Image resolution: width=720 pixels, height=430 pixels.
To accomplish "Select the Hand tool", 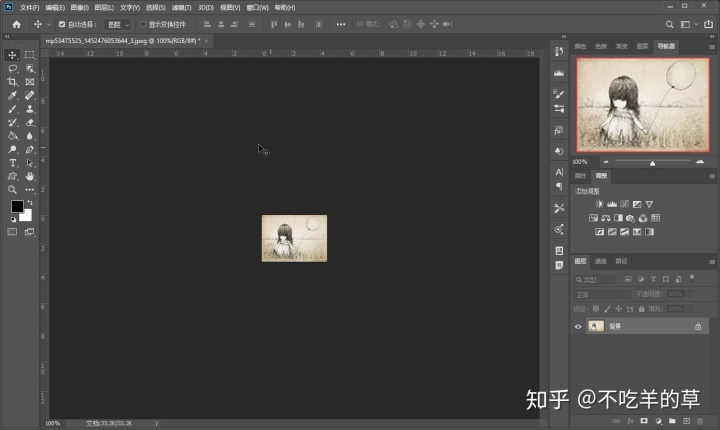I will (30, 176).
